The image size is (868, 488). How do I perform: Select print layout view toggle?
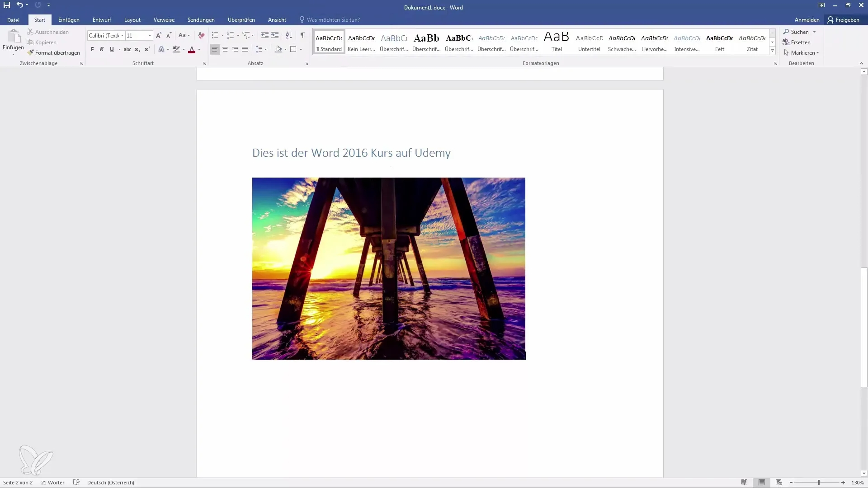[x=762, y=483]
